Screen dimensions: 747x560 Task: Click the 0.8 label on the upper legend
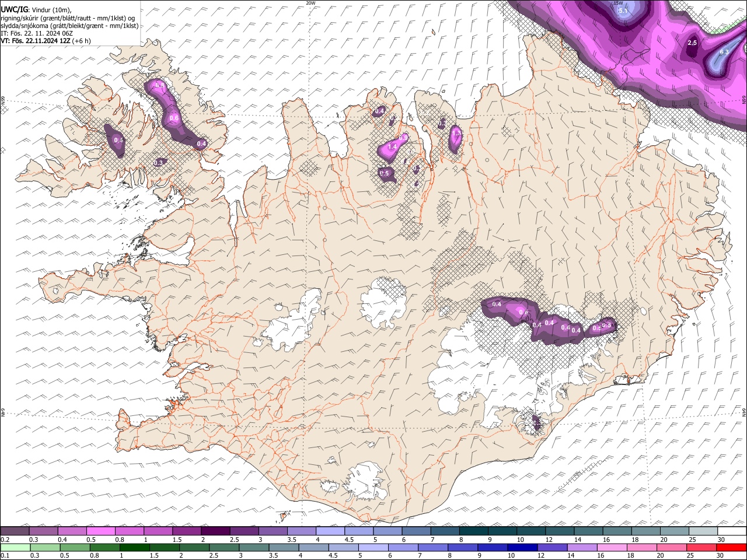click(119, 540)
